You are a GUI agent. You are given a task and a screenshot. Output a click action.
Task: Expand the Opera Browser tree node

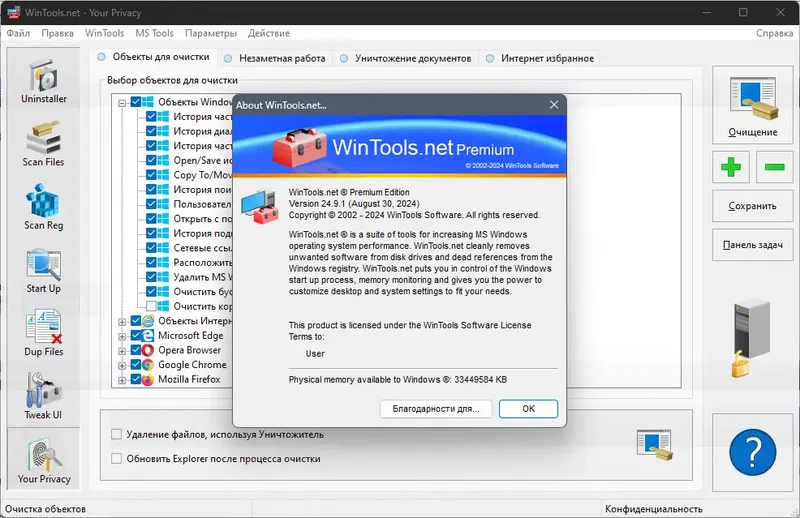click(122, 351)
